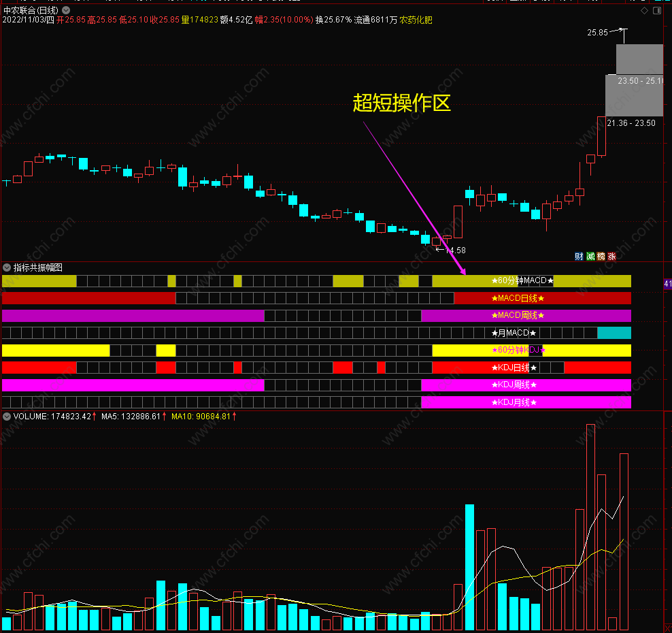672x633 pixels.
Task: Click the volume value 量174823
Action: click(200, 20)
